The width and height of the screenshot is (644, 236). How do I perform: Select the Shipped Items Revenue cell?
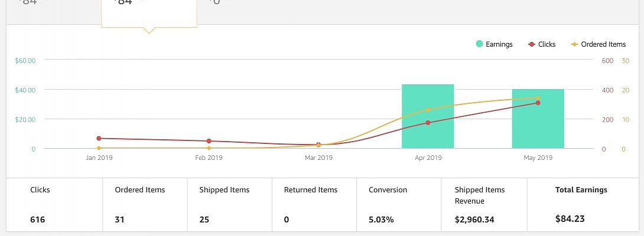pyautogui.click(x=482, y=204)
